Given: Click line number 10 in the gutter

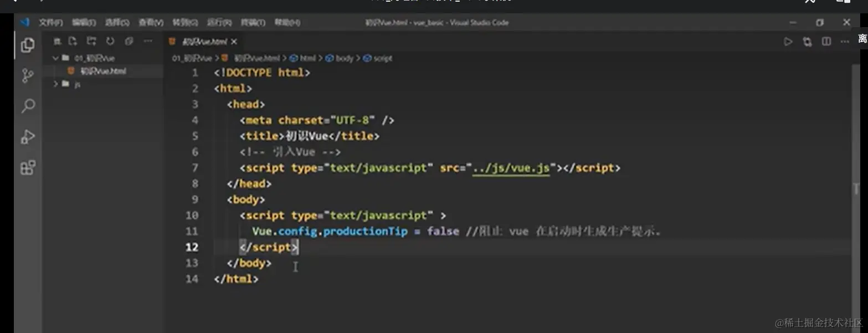Looking at the screenshot, I should (x=192, y=216).
